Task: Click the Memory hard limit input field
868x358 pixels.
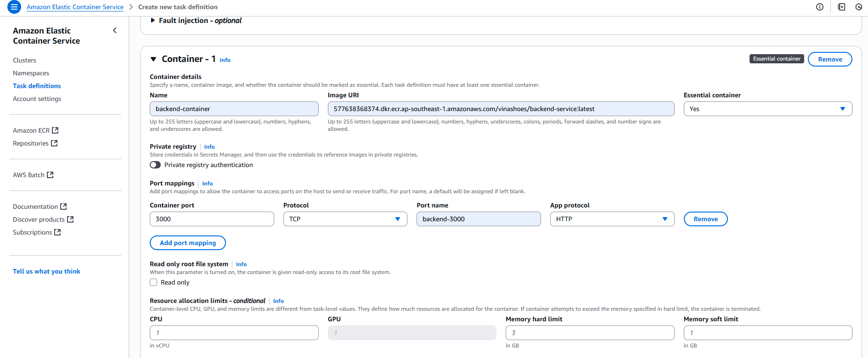Action: (590, 333)
